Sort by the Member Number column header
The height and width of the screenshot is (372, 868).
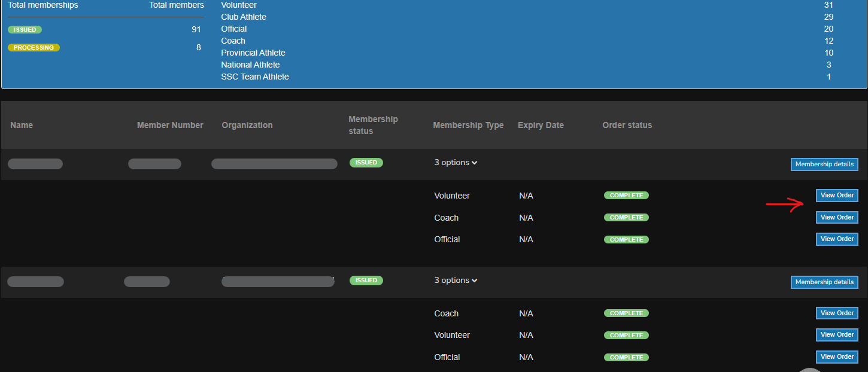click(x=170, y=126)
